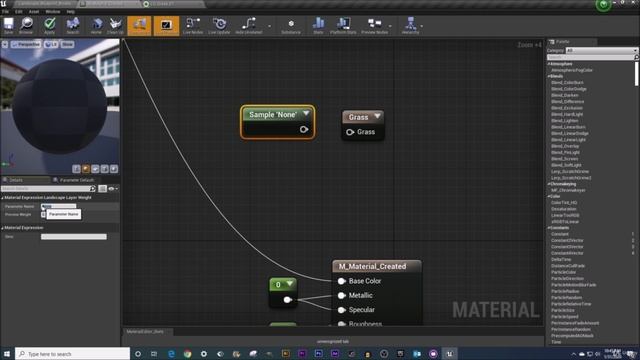
Task: Expand Sample 'None' node dropdown arrow
Action: (x=306, y=114)
